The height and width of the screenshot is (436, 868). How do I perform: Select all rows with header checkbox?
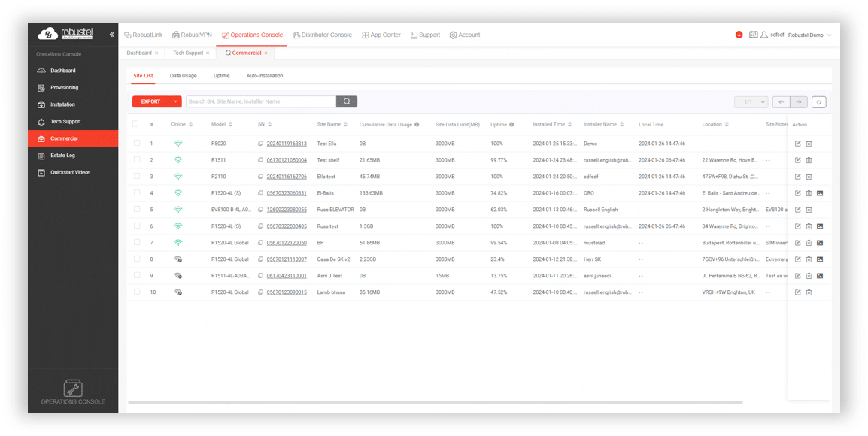(x=135, y=124)
